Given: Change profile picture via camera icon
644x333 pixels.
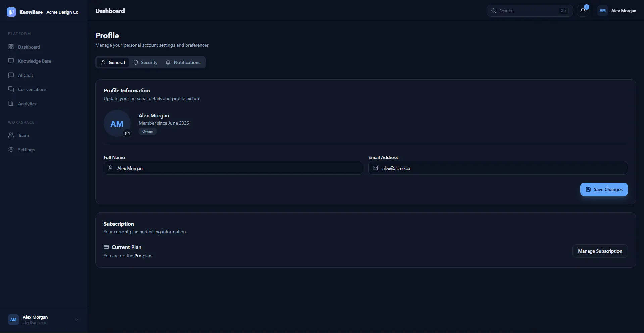Looking at the screenshot, I should click(127, 133).
